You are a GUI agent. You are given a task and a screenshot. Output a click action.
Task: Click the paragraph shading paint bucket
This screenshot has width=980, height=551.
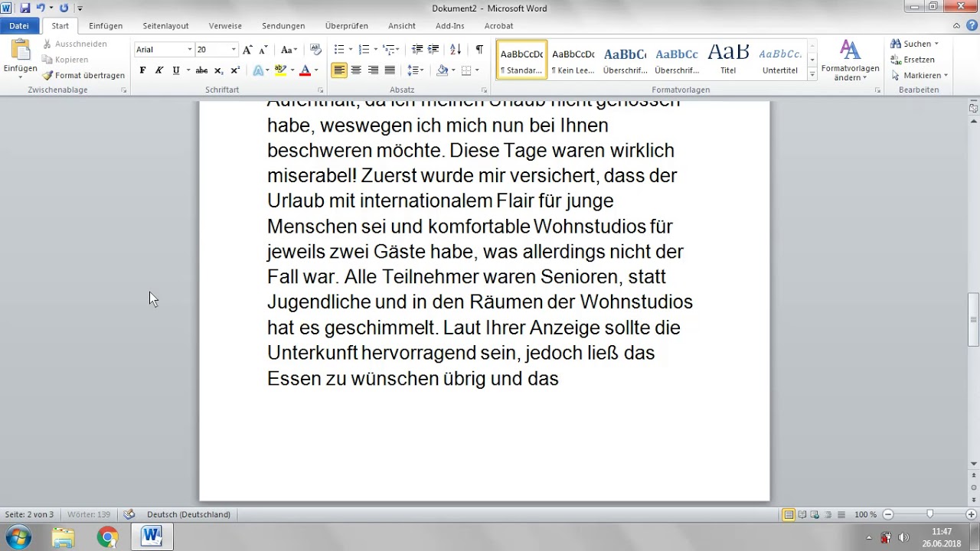pos(442,70)
